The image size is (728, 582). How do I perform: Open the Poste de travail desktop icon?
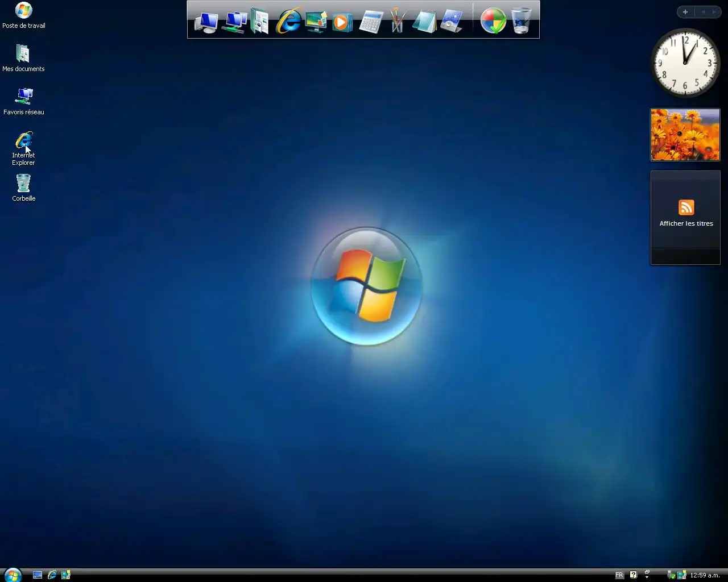23,15
